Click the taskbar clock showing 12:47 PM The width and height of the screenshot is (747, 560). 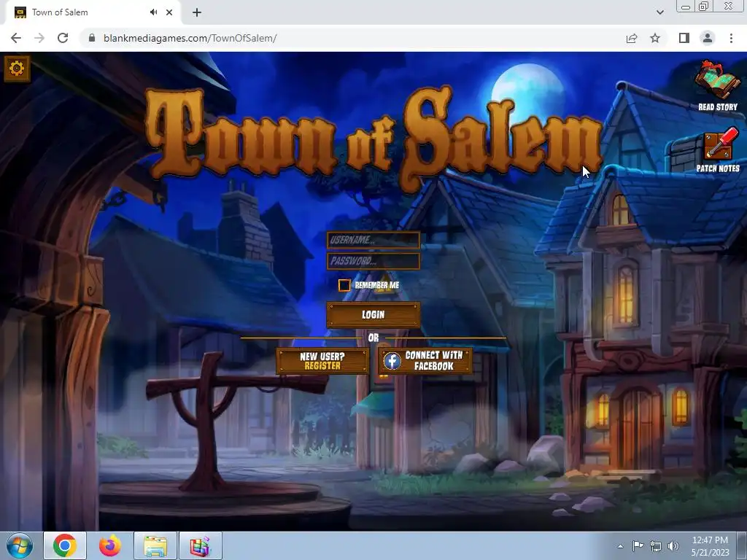coord(710,545)
